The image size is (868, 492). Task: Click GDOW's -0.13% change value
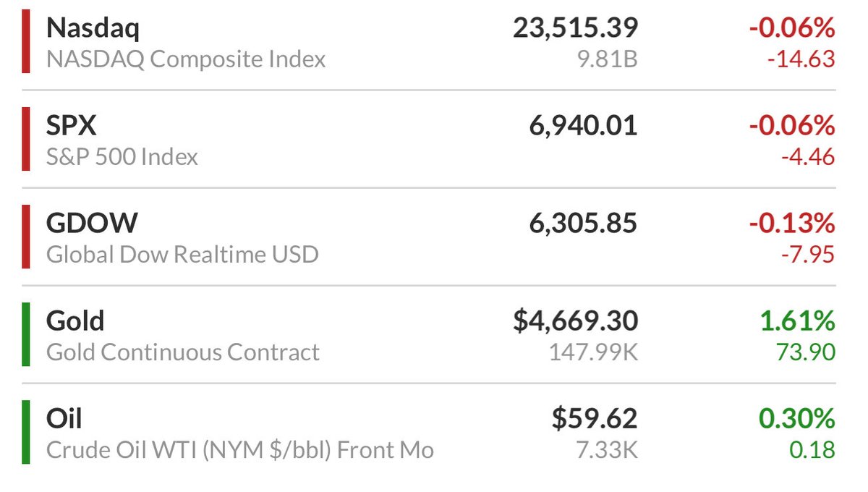pos(792,224)
